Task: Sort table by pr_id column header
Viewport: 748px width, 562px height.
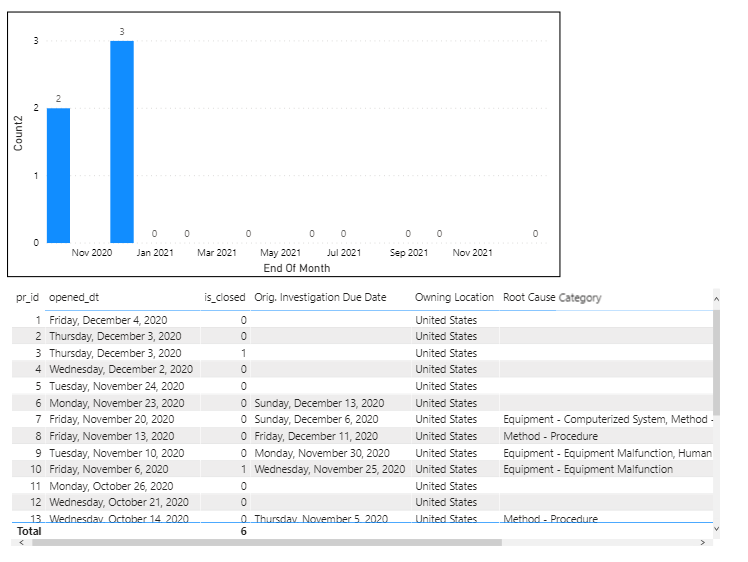Action: (27, 297)
